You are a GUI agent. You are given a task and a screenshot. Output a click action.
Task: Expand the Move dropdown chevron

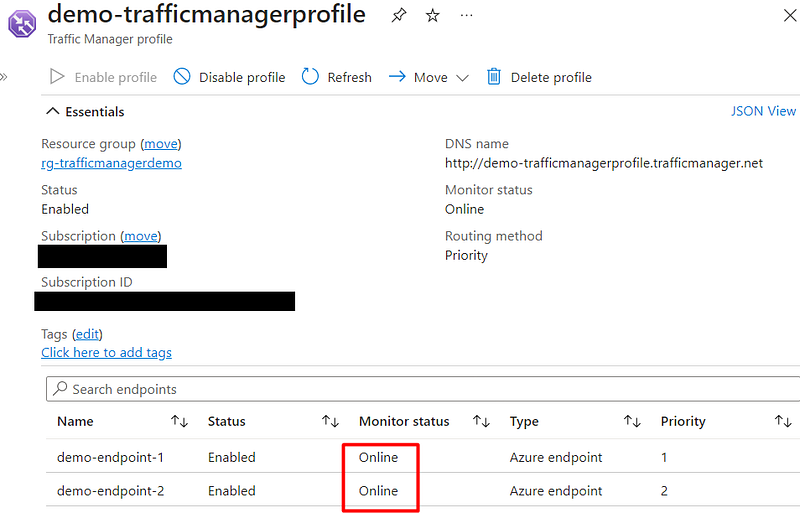pyautogui.click(x=462, y=78)
